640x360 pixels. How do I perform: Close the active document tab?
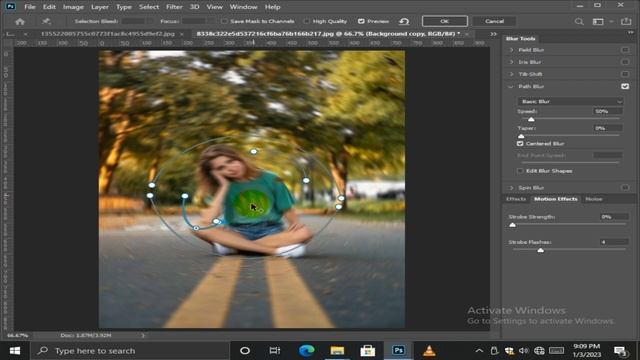pos(467,34)
